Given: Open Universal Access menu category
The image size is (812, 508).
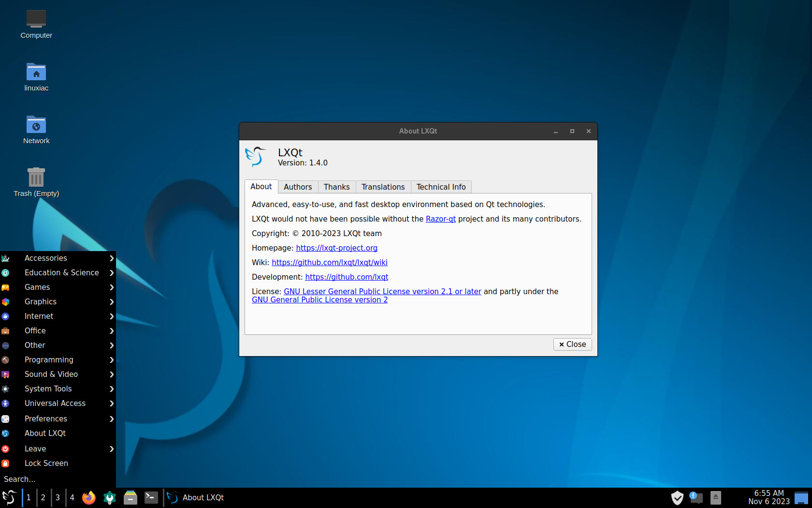Looking at the screenshot, I should (x=58, y=403).
